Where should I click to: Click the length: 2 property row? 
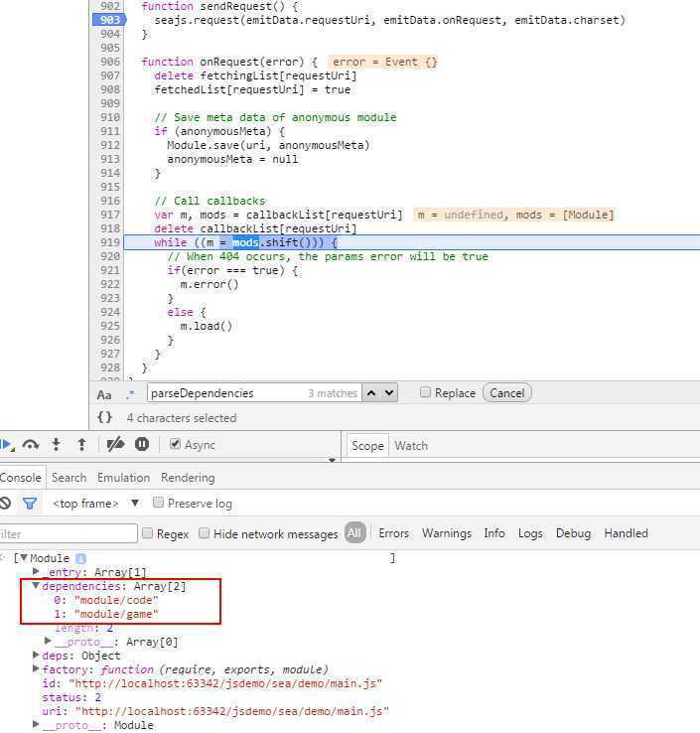(x=83, y=628)
